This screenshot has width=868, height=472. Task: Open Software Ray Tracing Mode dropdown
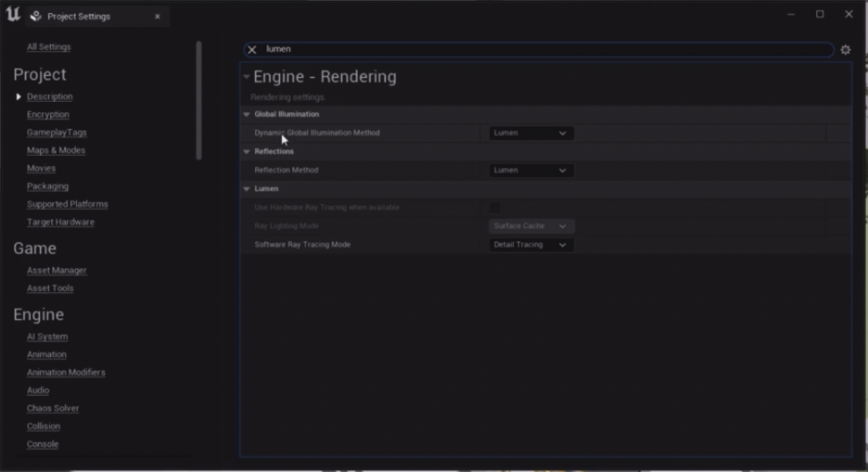click(530, 245)
